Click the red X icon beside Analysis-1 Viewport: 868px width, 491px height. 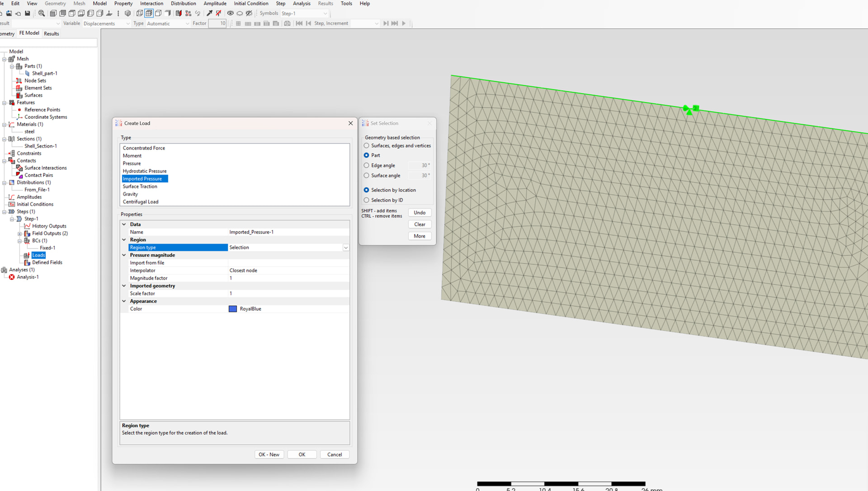pos(12,277)
